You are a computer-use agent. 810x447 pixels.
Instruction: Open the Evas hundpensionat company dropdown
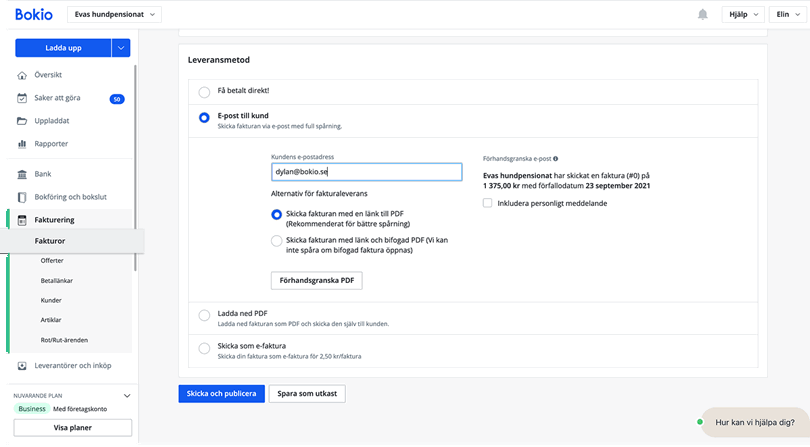pos(114,14)
